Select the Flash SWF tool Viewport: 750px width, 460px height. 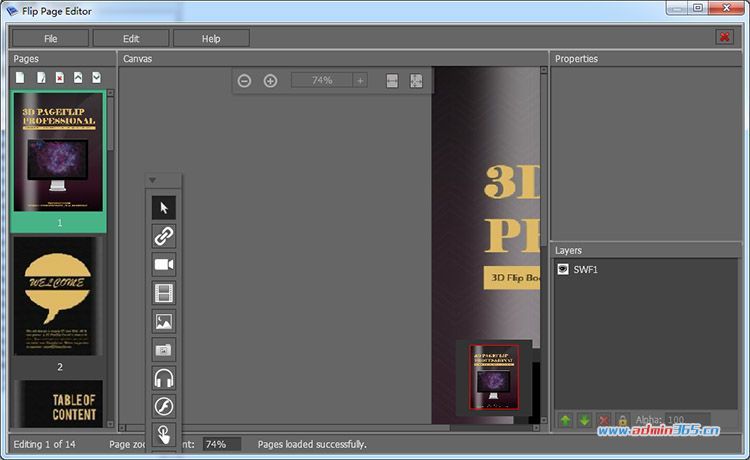tap(164, 406)
